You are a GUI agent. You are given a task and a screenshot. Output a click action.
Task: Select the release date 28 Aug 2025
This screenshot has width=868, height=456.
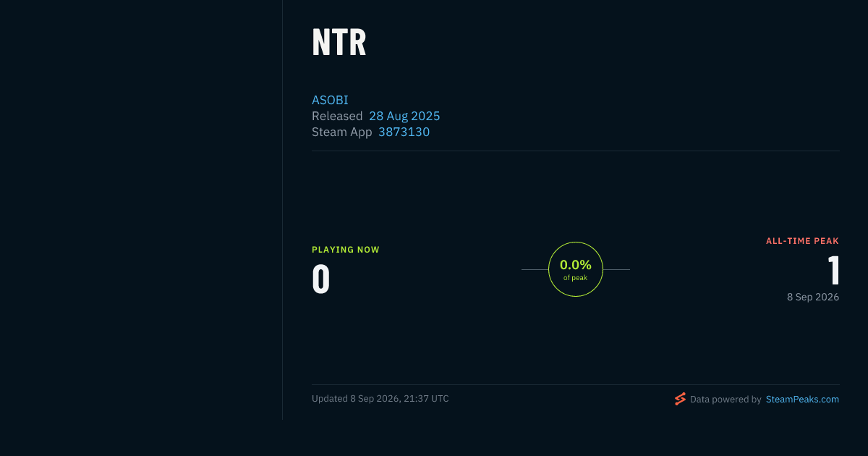point(404,116)
